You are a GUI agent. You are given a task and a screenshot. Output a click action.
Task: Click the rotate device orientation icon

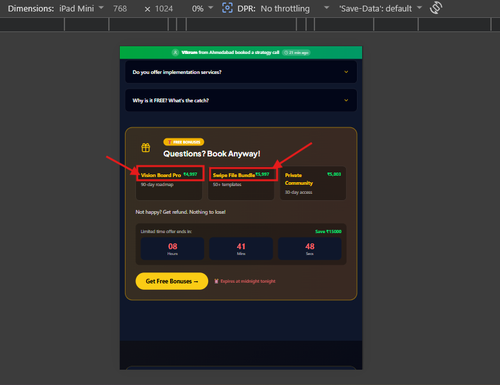point(436,8)
